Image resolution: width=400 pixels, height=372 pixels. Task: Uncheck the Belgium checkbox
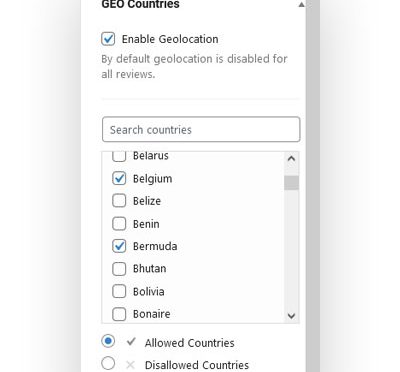[119, 178]
